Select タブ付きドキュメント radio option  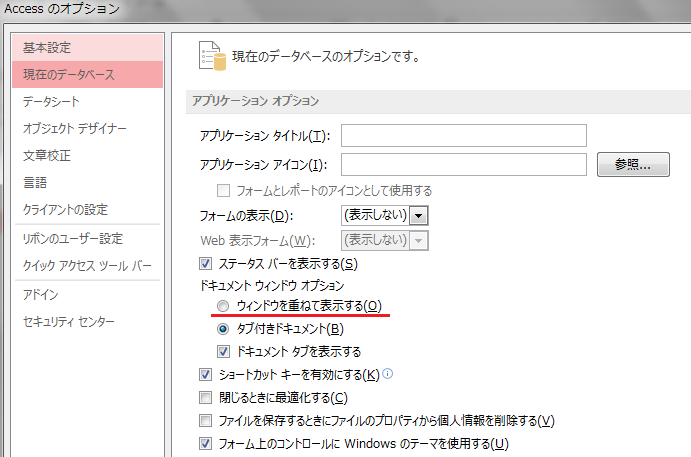(223, 329)
